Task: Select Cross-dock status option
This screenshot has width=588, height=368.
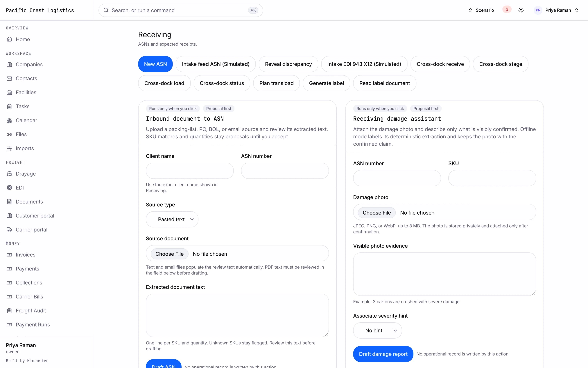Action: pos(222,83)
